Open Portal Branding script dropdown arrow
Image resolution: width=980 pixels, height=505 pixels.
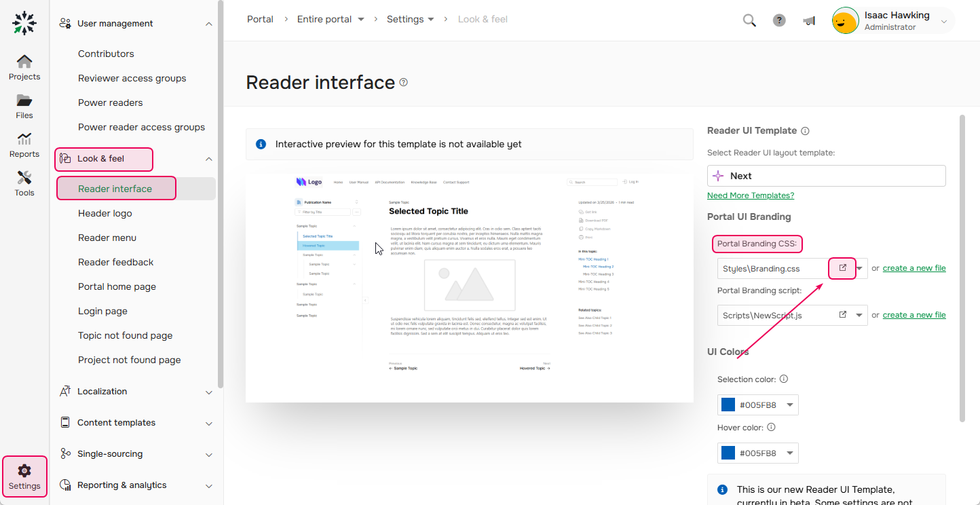pyautogui.click(x=860, y=315)
